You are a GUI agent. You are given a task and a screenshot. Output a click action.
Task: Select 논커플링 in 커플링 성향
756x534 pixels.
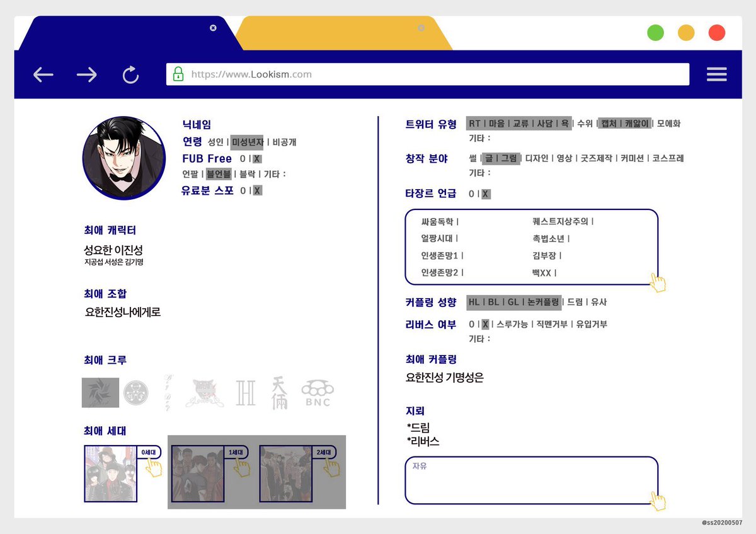pos(543,302)
